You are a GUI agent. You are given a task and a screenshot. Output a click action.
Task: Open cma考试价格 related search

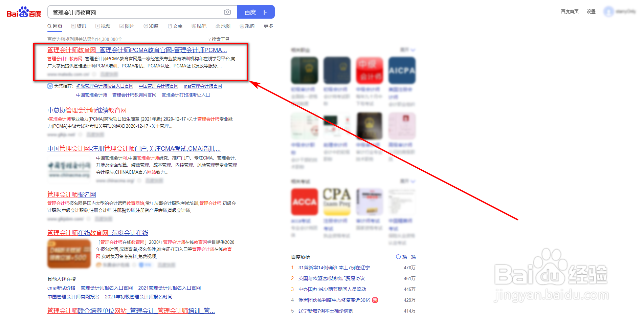[61, 288]
